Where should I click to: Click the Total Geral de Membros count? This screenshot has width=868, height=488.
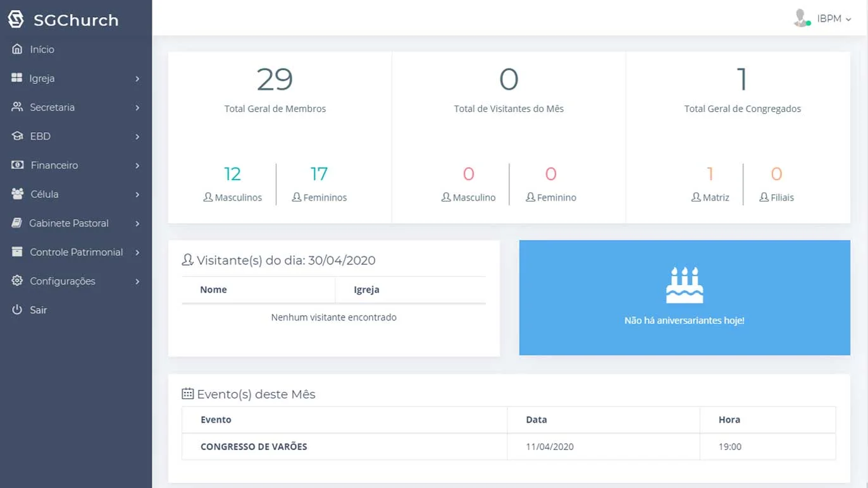coord(275,80)
